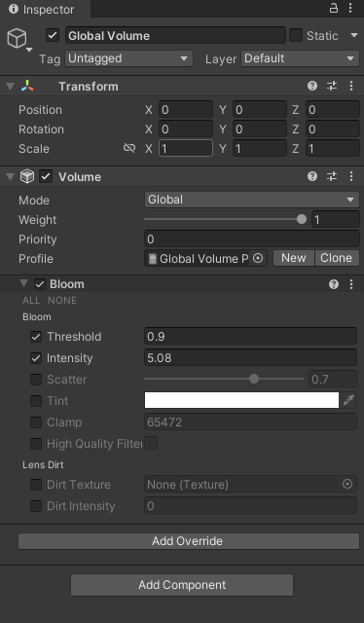Uncheck Intensity override checkbox
Screen dimensions: 364x623
click(x=36, y=358)
